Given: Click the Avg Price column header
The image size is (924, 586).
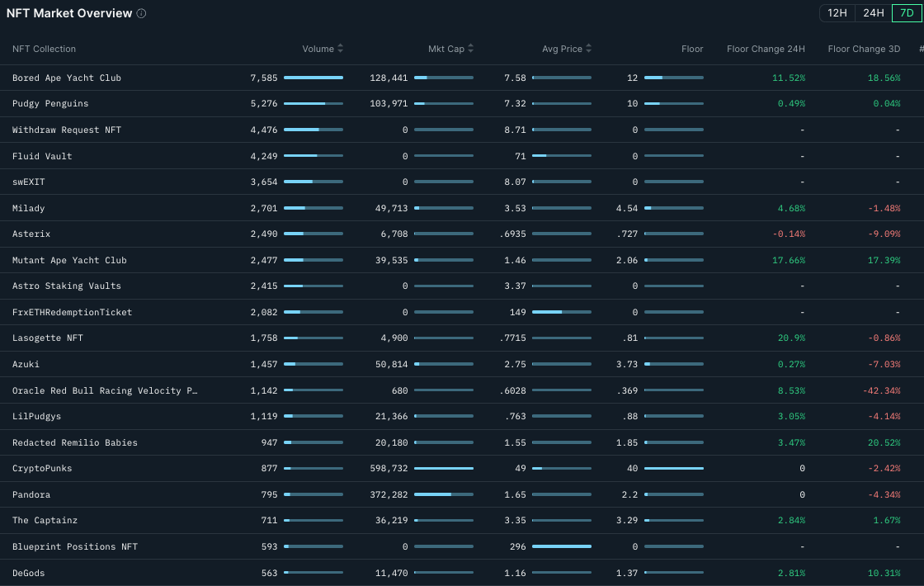Looking at the screenshot, I should point(562,49).
